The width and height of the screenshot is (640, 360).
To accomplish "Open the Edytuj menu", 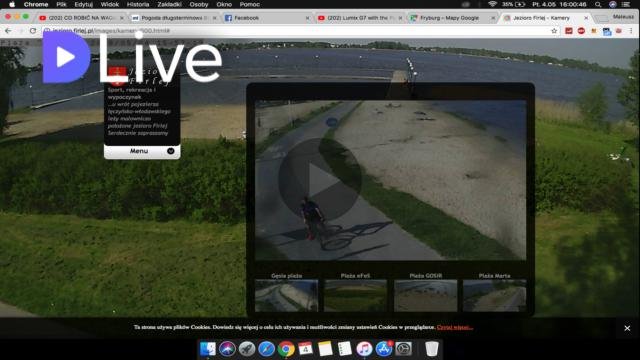I will coord(84,4).
